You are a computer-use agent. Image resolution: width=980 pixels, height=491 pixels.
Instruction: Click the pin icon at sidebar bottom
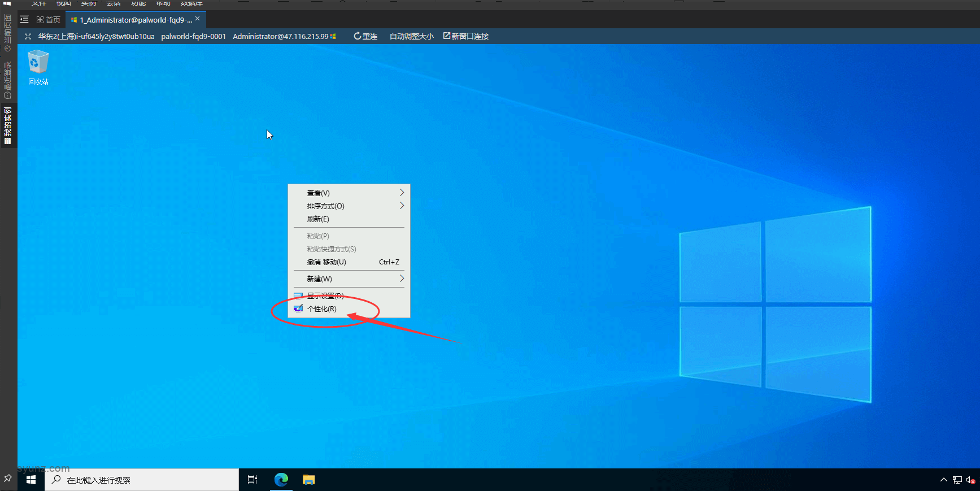tap(8, 478)
